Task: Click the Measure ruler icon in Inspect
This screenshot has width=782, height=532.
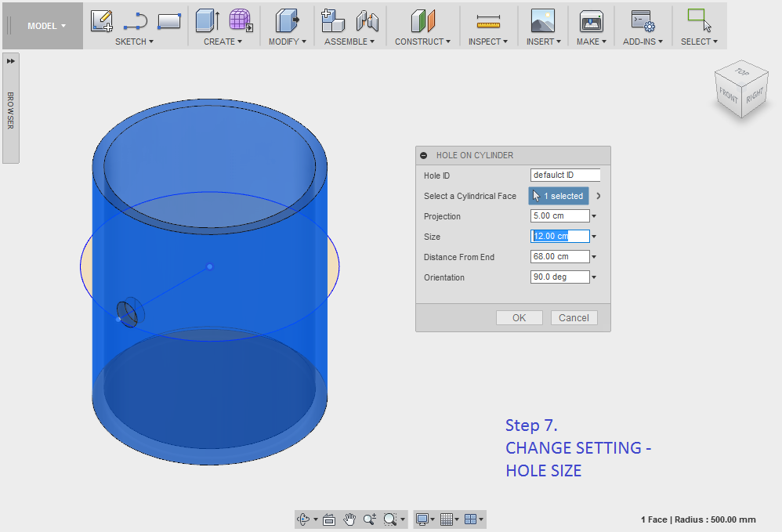Action: click(x=488, y=21)
